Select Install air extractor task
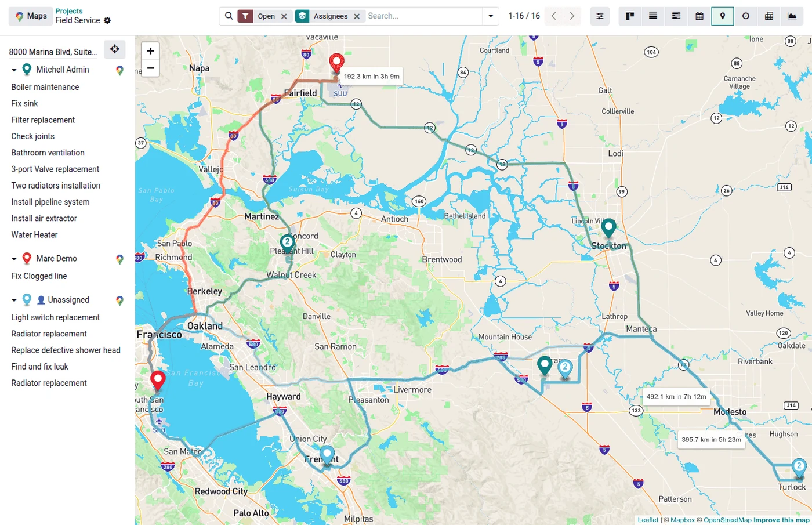812x525 pixels. coord(44,219)
